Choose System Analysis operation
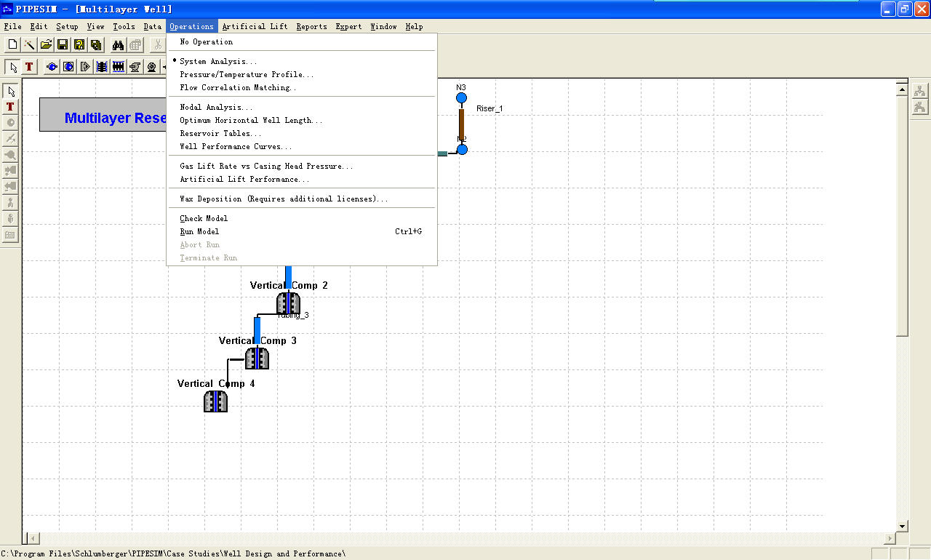Screen dimensions: 931x560 pyautogui.click(x=302, y=62)
